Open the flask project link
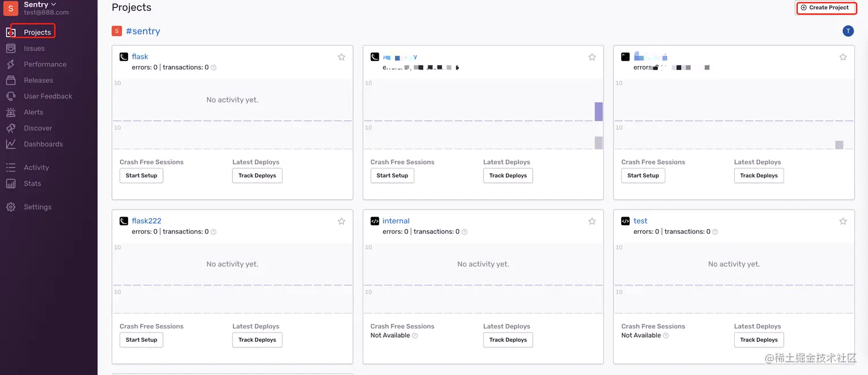 click(x=140, y=57)
